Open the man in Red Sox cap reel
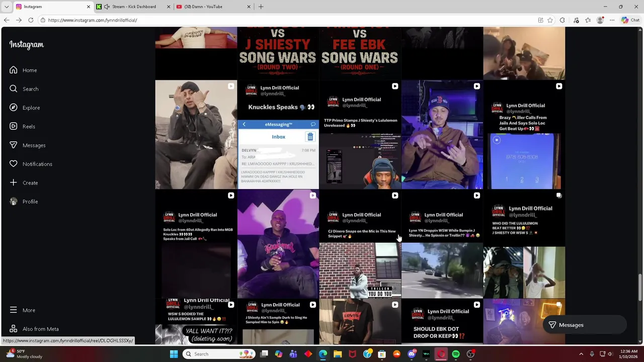Screen dimensions: 644x362 point(442,135)
